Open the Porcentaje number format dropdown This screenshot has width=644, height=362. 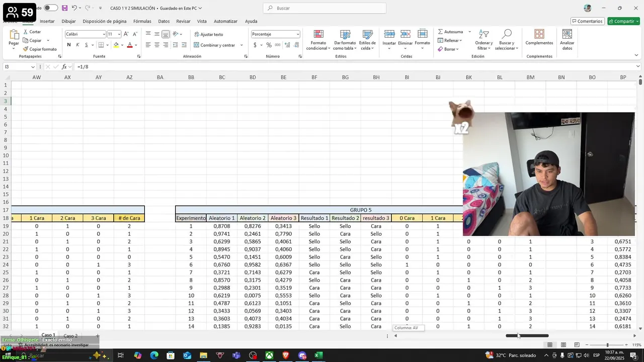pos(298,34)
